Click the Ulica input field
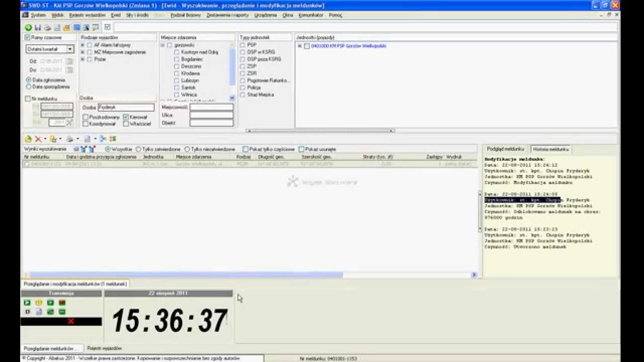The image size is (644, 362). tap(211, 115)
